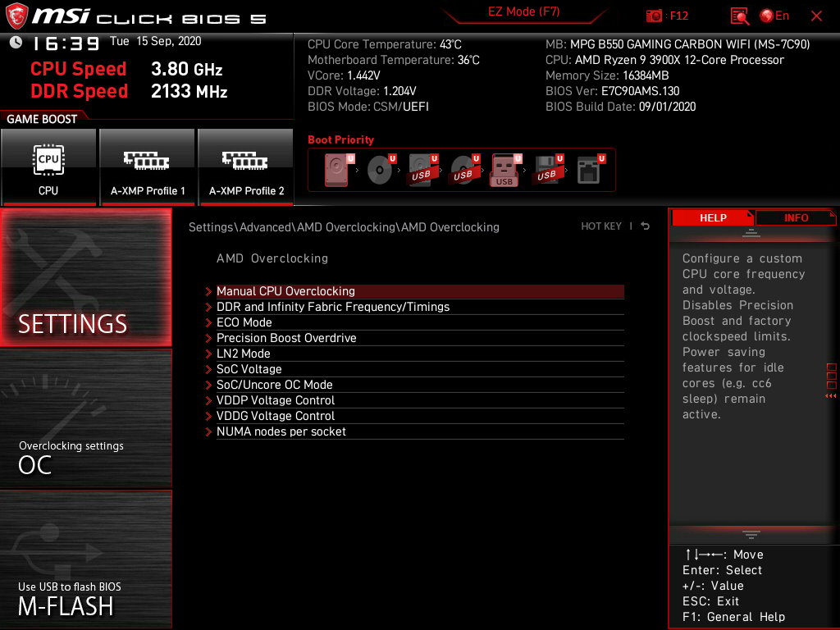This screenshot has width=840, height=630.
Task: Open the OC overclocking settings section
Action: (85, 419)
